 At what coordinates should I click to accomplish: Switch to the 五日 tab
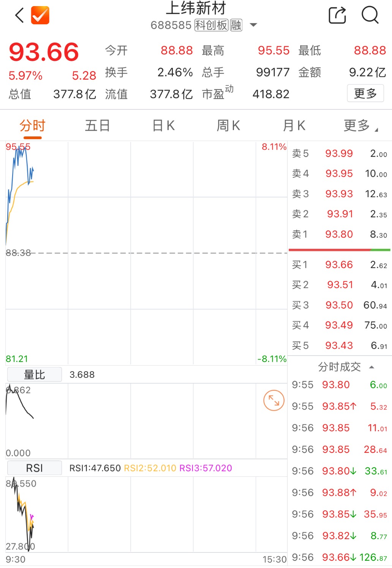pyautogui.click(x=98, y=125)
